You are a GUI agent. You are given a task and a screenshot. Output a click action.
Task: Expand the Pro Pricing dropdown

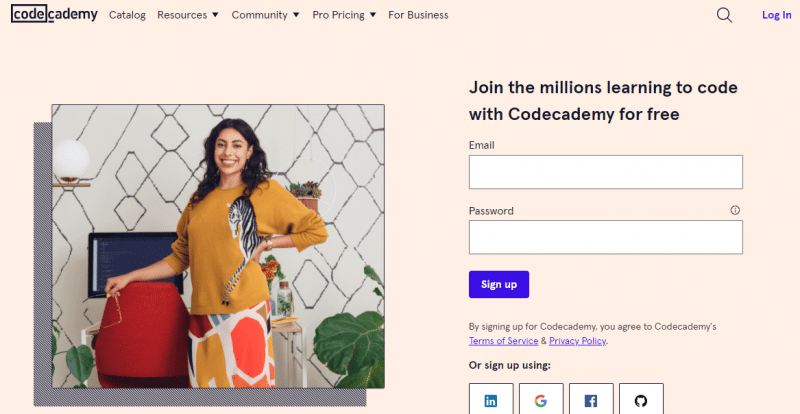coord(344,15)
